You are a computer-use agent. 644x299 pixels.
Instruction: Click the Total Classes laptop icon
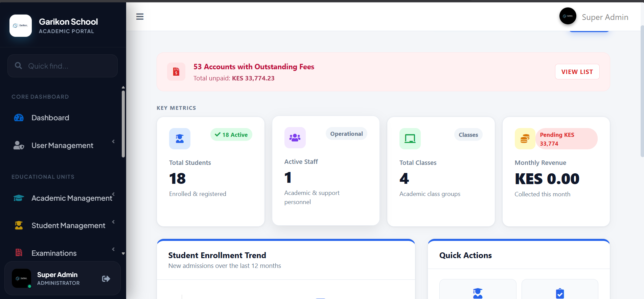click(410, 139)
